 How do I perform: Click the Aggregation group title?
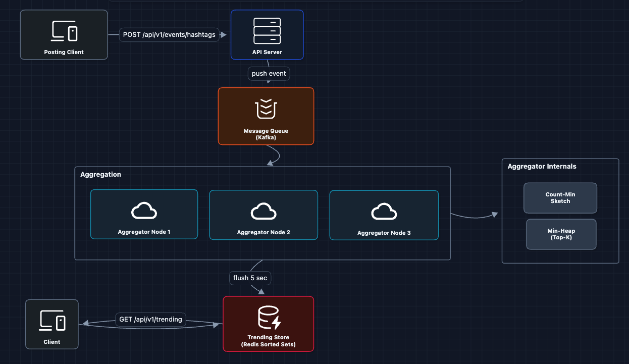(100, 175)
